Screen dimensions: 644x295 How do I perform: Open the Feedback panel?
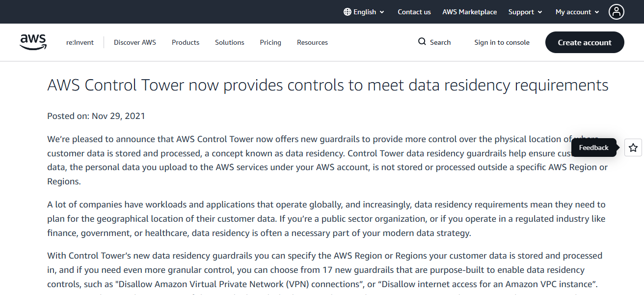click(593, 147)
